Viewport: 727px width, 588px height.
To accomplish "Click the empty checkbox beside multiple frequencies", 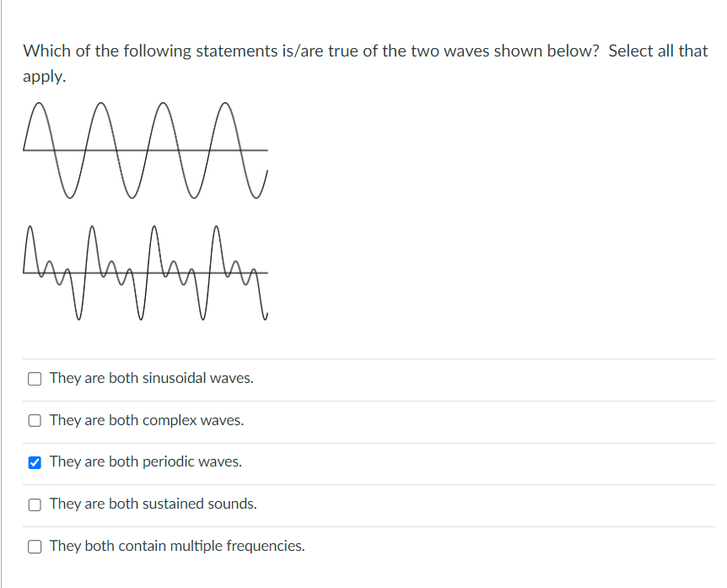I will click(35, 546).
